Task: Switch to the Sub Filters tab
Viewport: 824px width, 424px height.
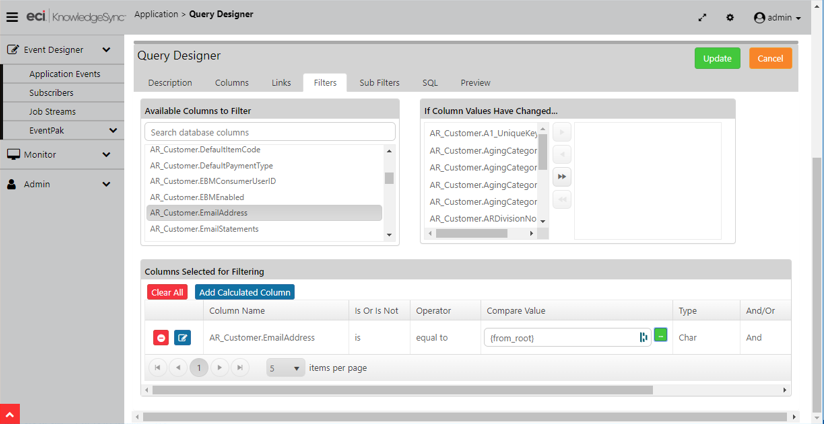Action: coord(379,82)
